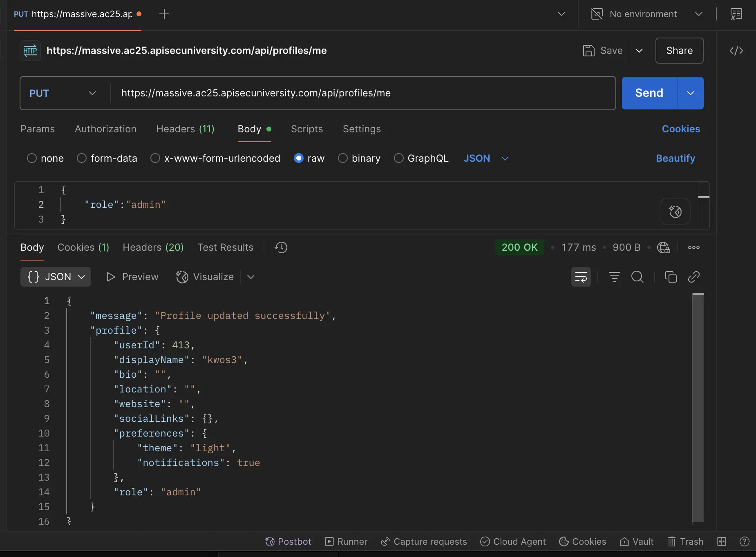Expand the Send button options arrow
Image resolution: width=756 pixels, height=557 pixels.
(690, 93)
